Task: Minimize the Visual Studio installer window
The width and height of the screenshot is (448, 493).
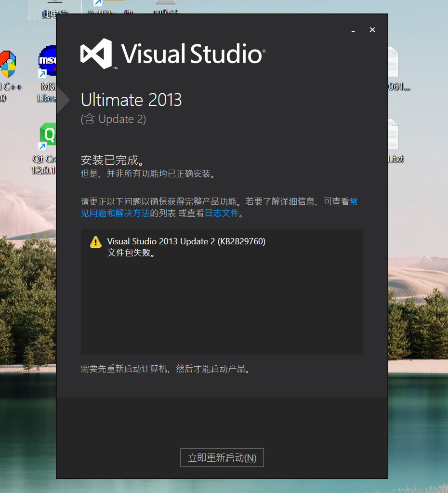Action: (x=353, y=30)
